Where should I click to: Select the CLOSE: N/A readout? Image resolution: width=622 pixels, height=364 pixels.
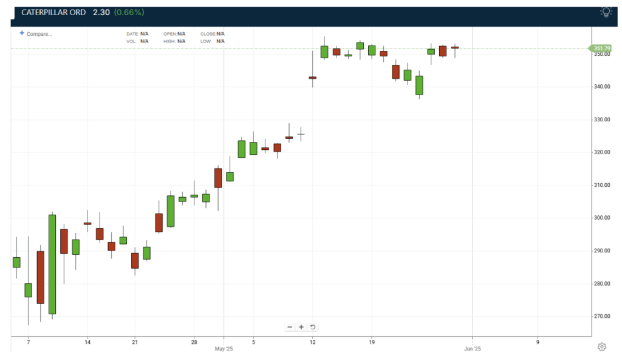pyautogui.click(x=213, y=34)
